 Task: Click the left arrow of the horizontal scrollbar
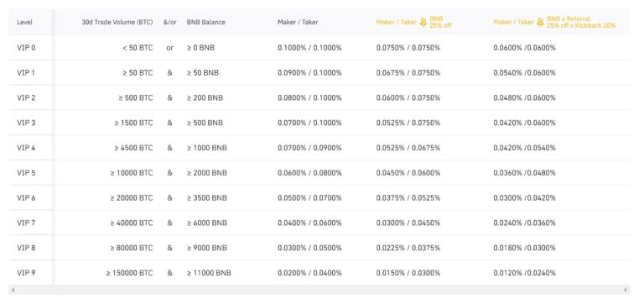13,290
